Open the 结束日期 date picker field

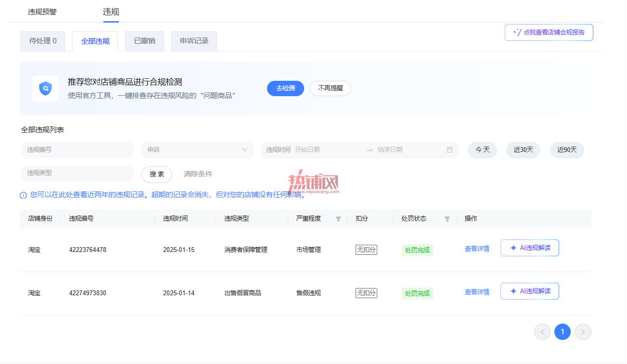409,150
